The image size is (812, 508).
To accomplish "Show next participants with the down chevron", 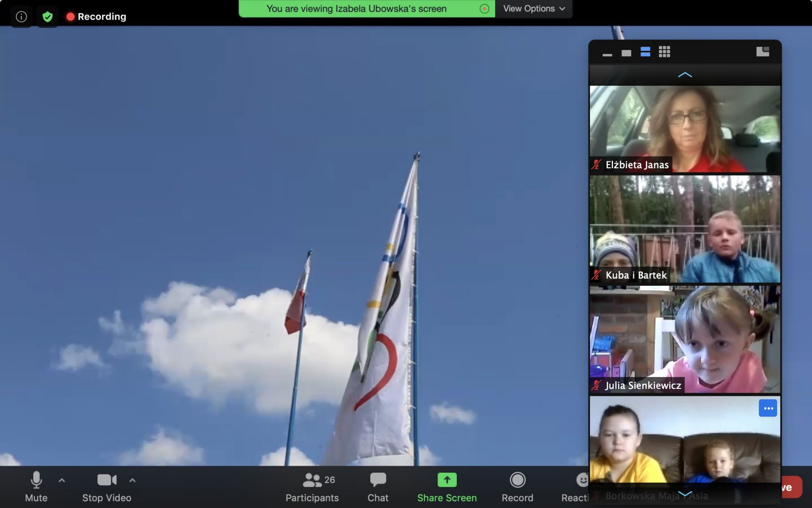I will pos(685,494).
